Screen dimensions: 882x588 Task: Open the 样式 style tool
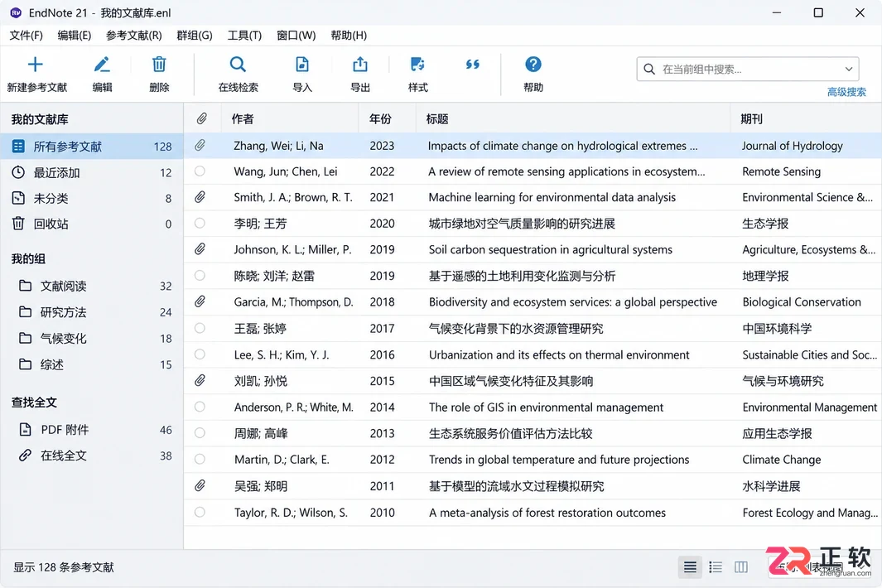(x=417, y=65)
